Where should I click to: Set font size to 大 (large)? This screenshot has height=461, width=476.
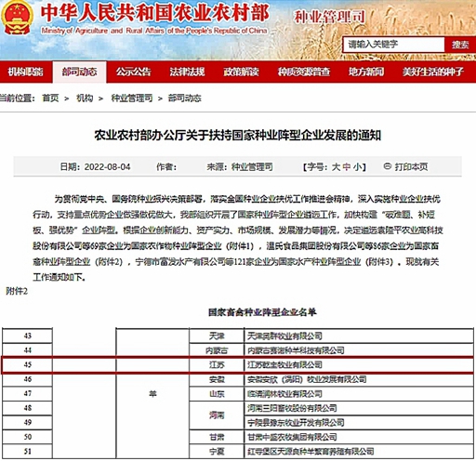336,167
